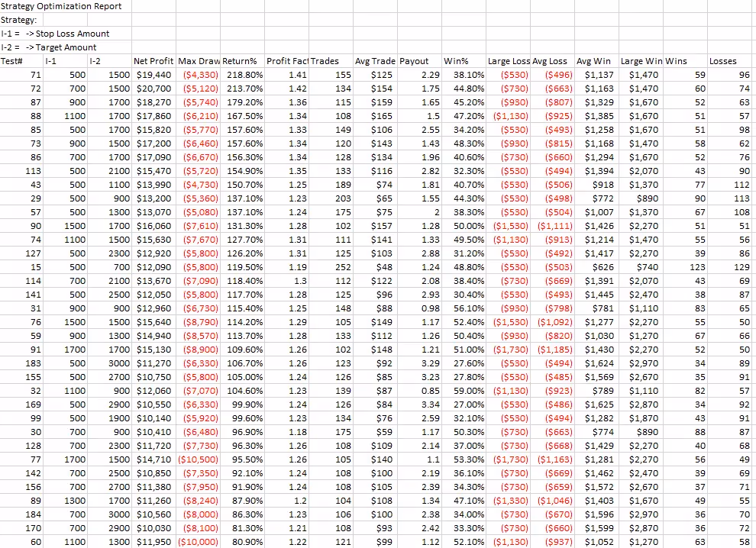The height and width of the screenshot is (548, 756).
Task: Click the 'Large Win' header cell
Action: (641, 61)
